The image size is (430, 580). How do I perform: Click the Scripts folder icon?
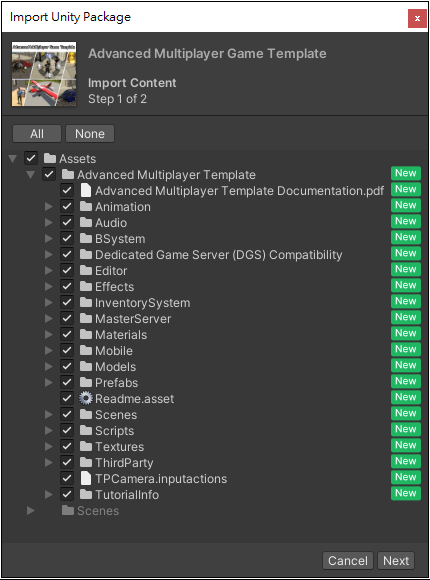click(x=86, y=430)
